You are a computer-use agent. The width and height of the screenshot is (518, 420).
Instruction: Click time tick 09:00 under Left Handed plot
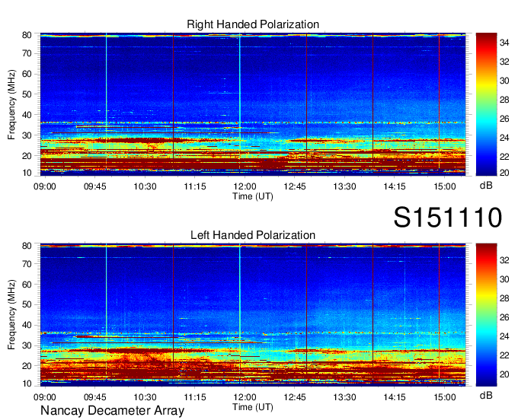[45, 397]
